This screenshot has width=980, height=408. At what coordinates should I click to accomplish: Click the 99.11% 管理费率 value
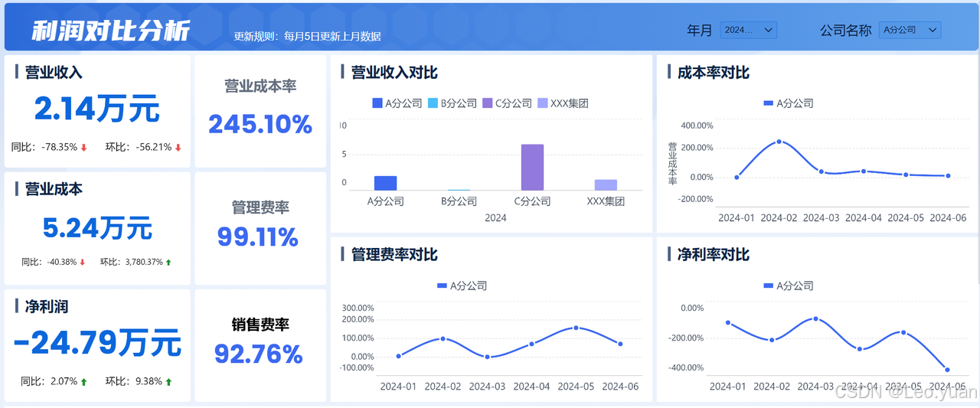pos(257,237)
